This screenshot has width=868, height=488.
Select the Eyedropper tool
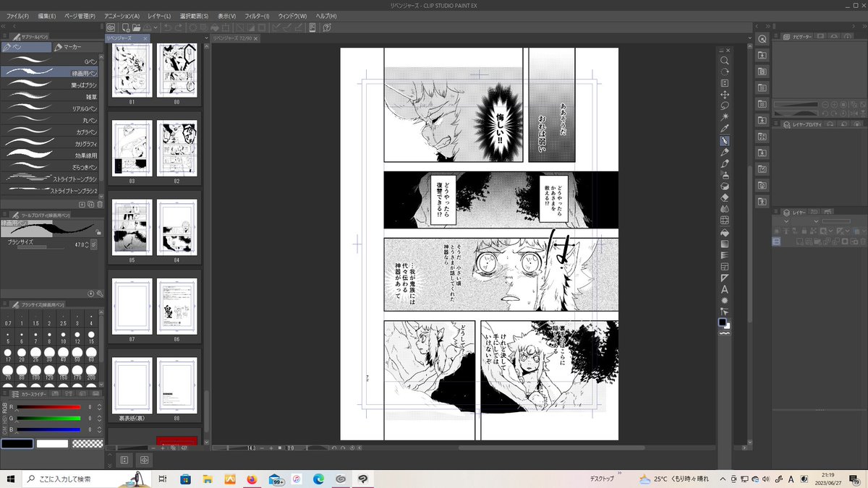click(725, 129)
